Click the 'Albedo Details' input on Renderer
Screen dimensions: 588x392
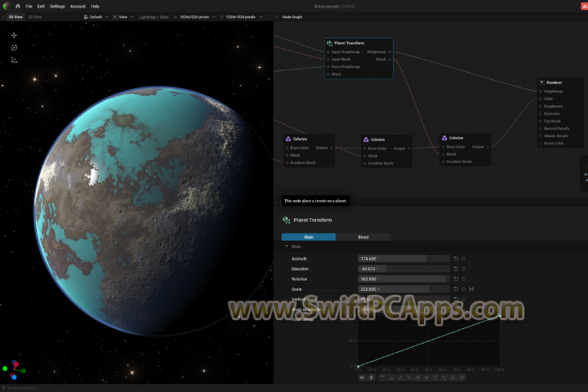click(x=541, y=136)
